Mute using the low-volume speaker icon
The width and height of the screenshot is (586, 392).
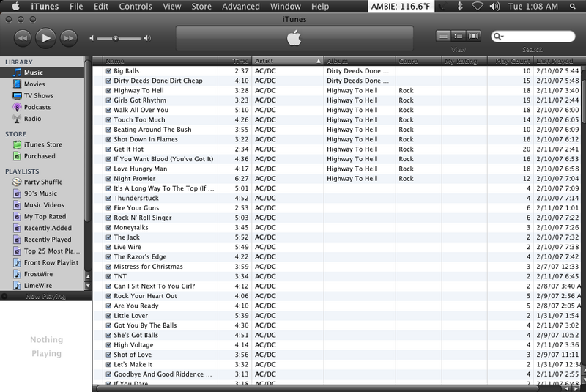[x=92, y=38]
